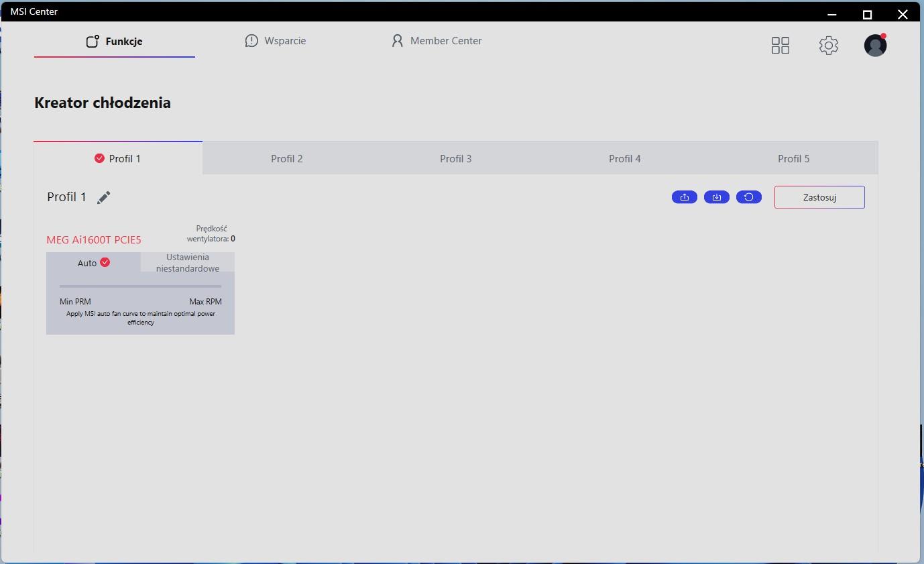Click the Max RPM label
The width and height of the screenshot is (924, 564).
click(x=205, y=302)
